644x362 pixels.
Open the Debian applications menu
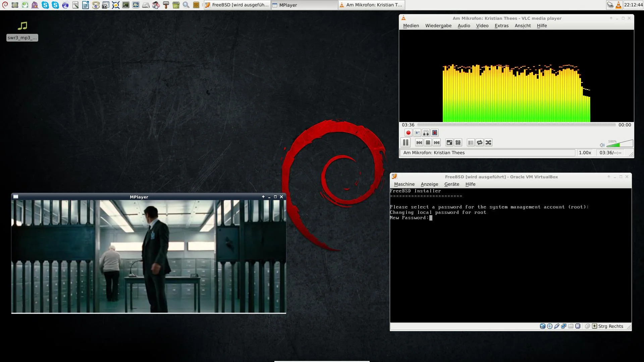tap(5, 5)
